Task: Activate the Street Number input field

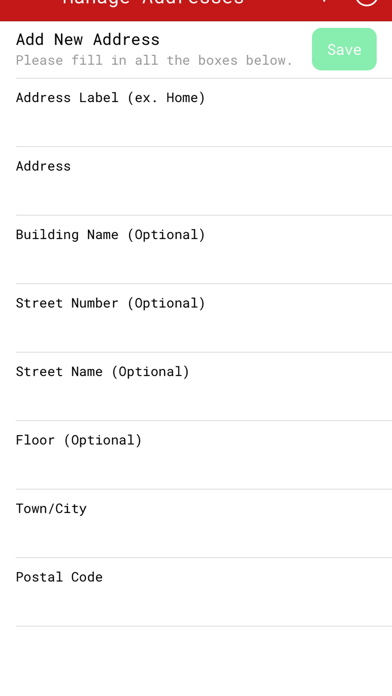Action: pyautogui.click(x=204, y=318)
